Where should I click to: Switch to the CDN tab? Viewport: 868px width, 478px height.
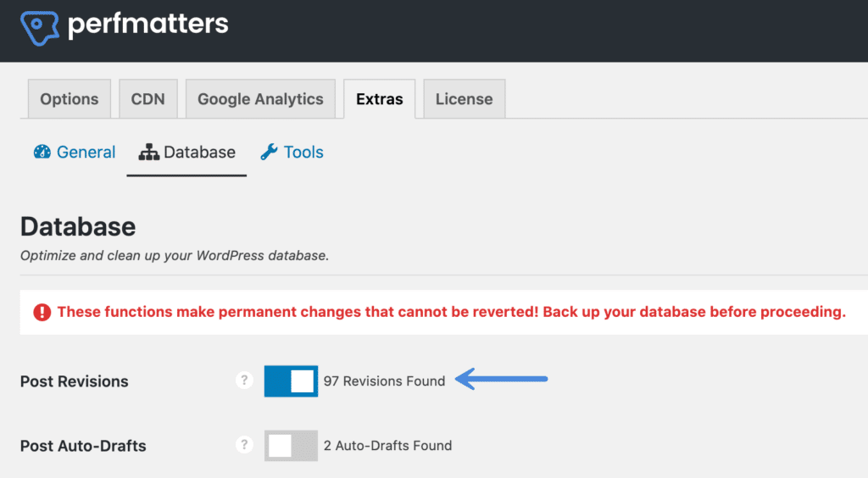[x=147, y=99]
